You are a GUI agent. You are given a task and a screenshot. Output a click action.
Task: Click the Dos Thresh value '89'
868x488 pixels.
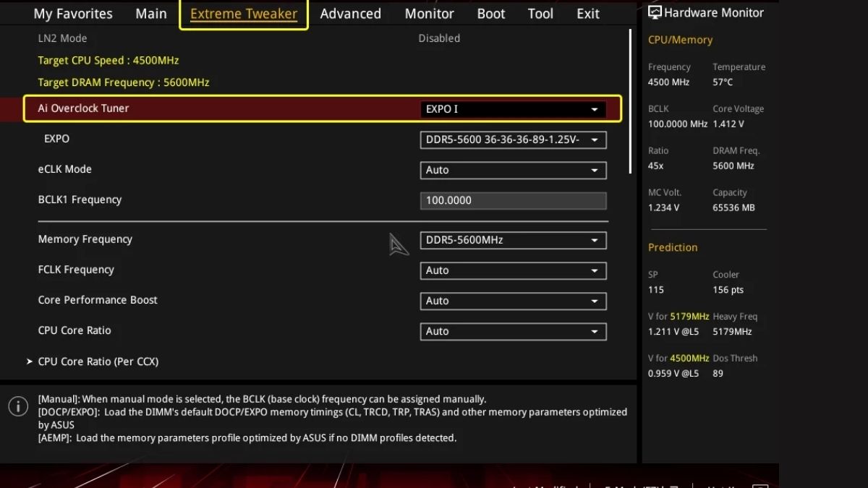[x=718, y=374]
